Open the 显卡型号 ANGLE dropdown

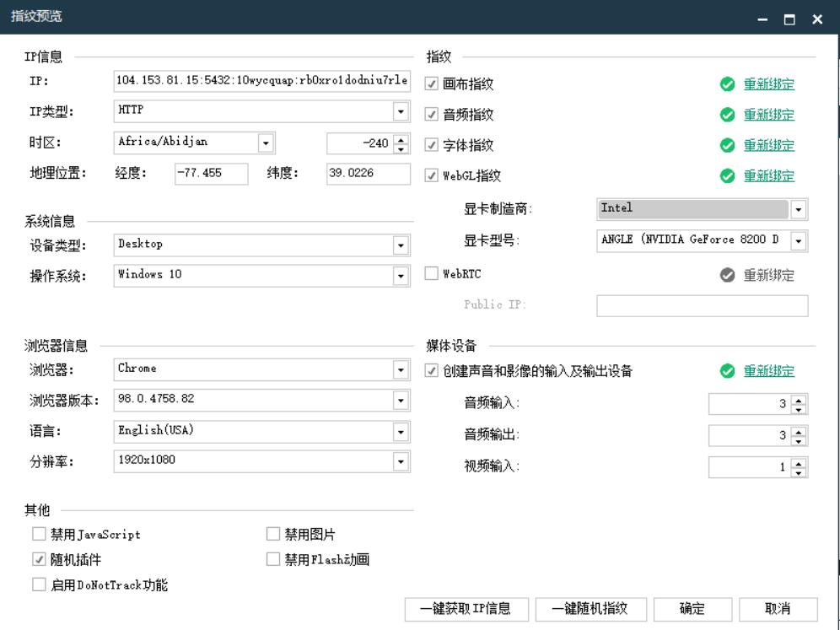800,241
